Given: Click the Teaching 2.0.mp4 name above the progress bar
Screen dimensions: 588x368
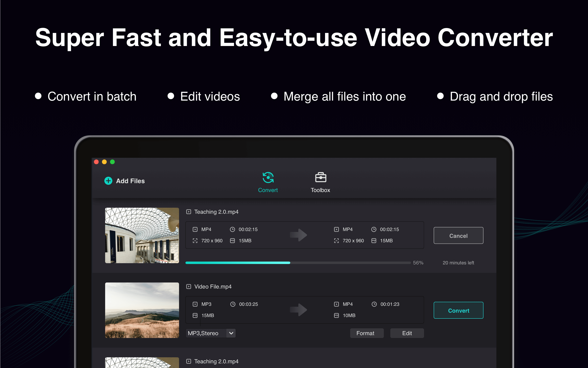Looking at the screenshot, I should (216, 212).
